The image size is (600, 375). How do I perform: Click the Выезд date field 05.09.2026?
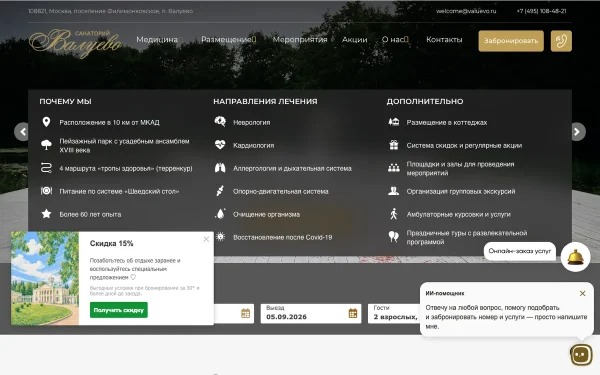[x=311, y=313]
